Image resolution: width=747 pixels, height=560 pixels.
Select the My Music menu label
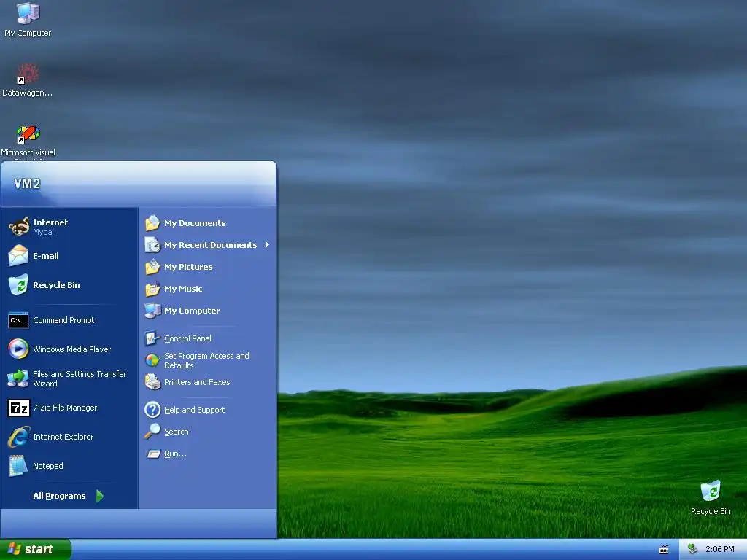pyautogui.click(x=183, y=289)
